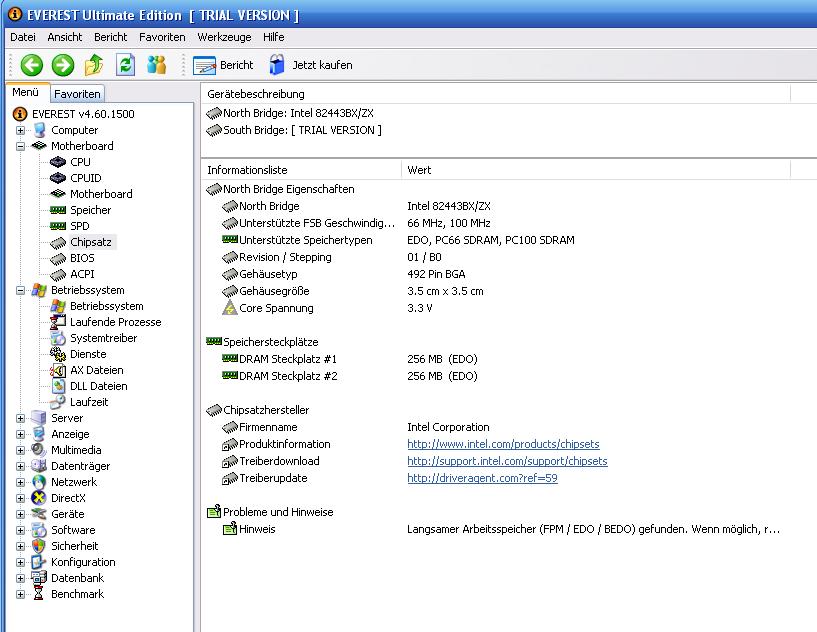Click the Systemtreiber icon
The image size is (817, 632).
58,338
